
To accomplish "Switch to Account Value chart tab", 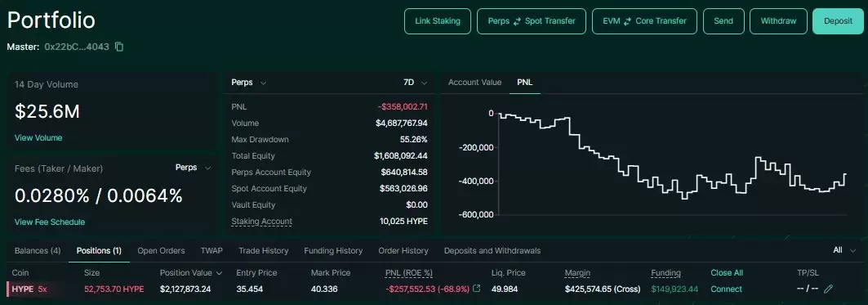I will (x=474, y=82).
